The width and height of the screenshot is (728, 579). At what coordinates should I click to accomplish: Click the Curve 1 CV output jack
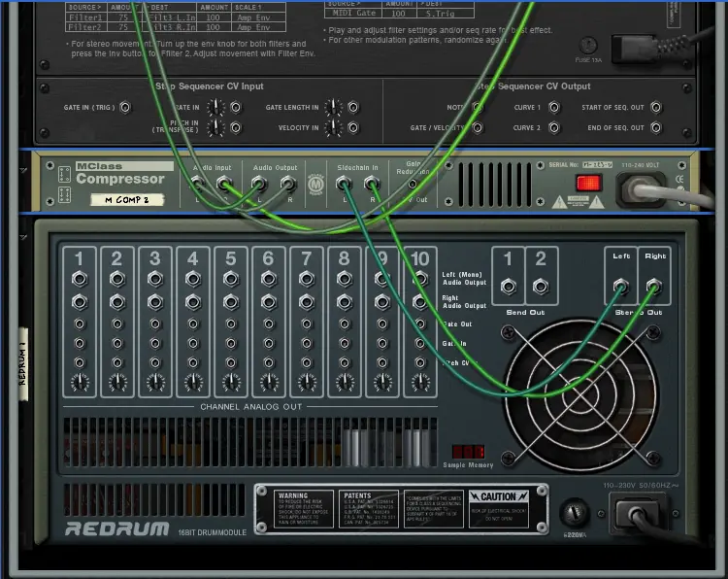[554, 107]
